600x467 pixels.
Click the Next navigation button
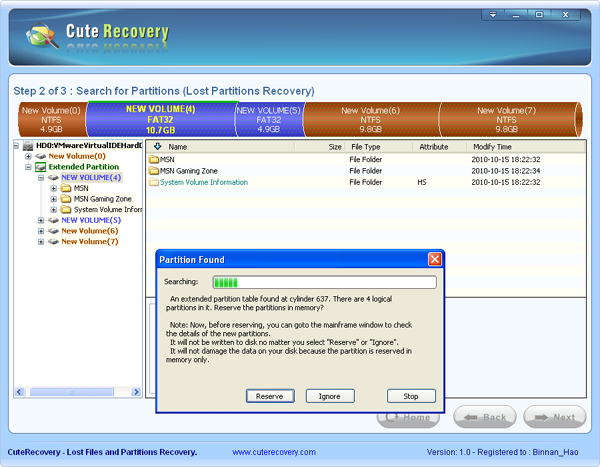tap(555, 417)
